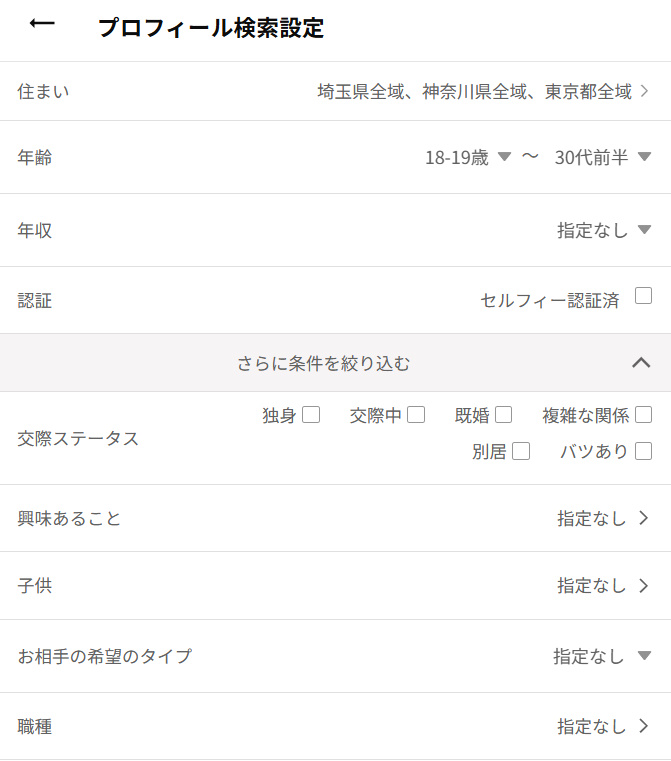Open 興味あること chevron arrow
671x761 pixels.
[643, 518]
